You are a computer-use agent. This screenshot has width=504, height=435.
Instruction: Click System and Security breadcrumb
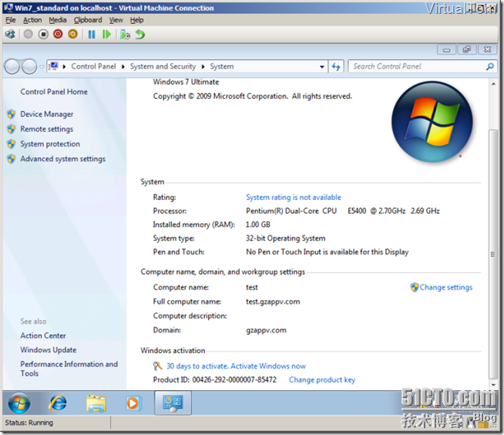tap(163, 66)
